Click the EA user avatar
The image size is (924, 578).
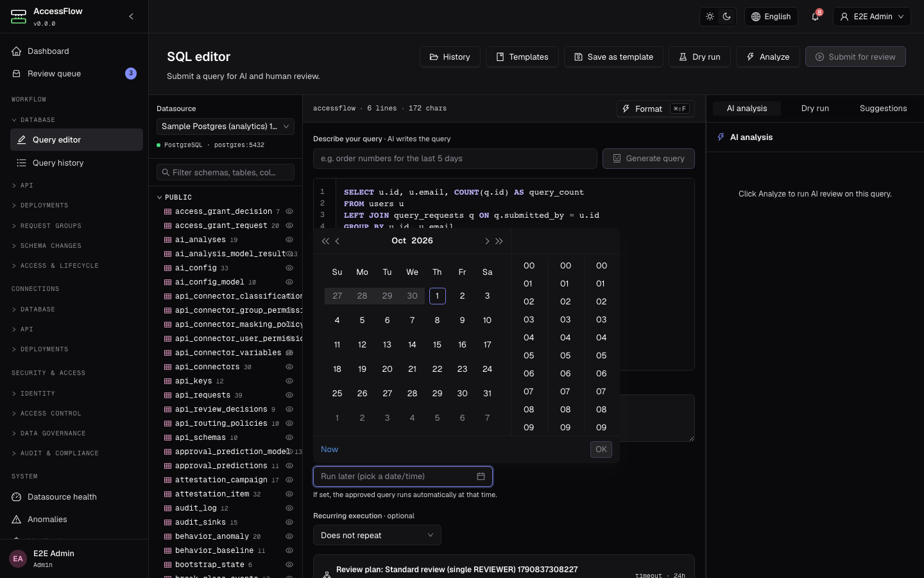click(18, 559)
